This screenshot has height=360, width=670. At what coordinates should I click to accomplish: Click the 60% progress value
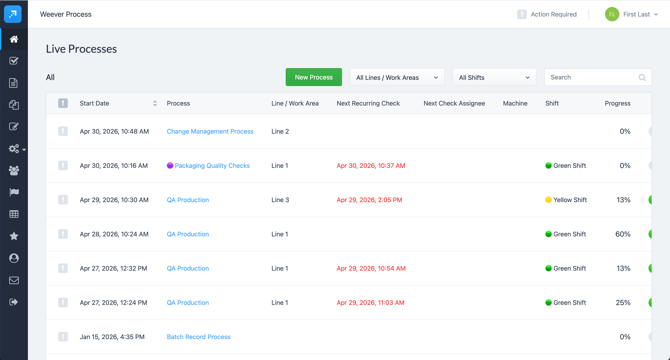coord(623,234)
